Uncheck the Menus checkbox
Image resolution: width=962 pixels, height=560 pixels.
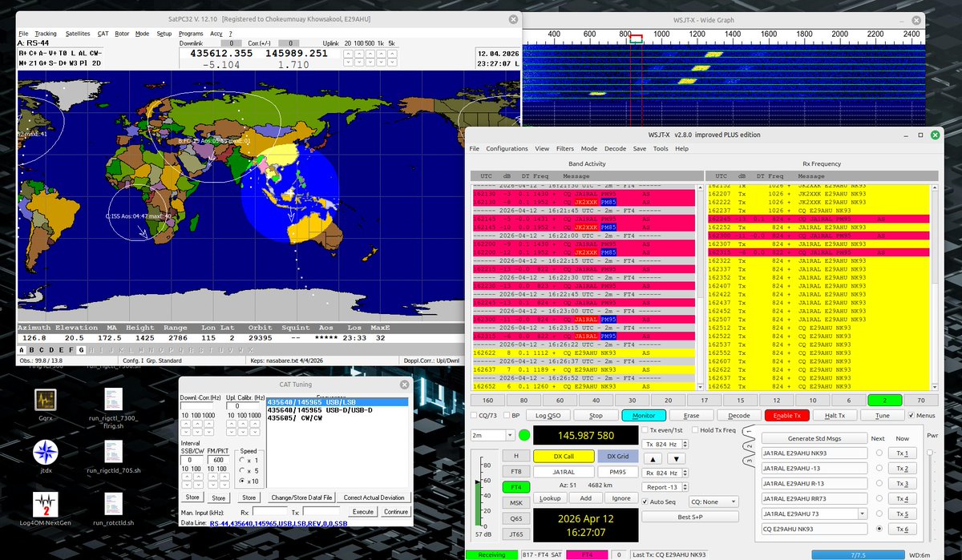pyautogui.click(x=911, y=416)
